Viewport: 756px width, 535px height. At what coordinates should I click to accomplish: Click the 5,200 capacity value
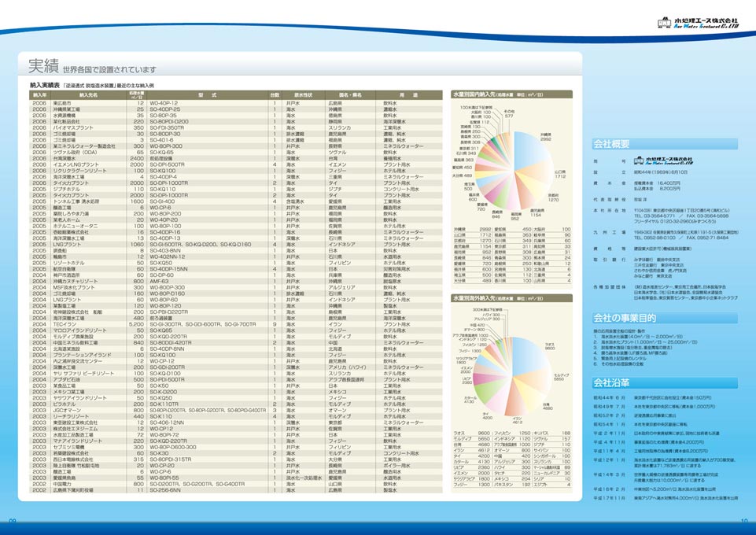[x=136, y=324]
